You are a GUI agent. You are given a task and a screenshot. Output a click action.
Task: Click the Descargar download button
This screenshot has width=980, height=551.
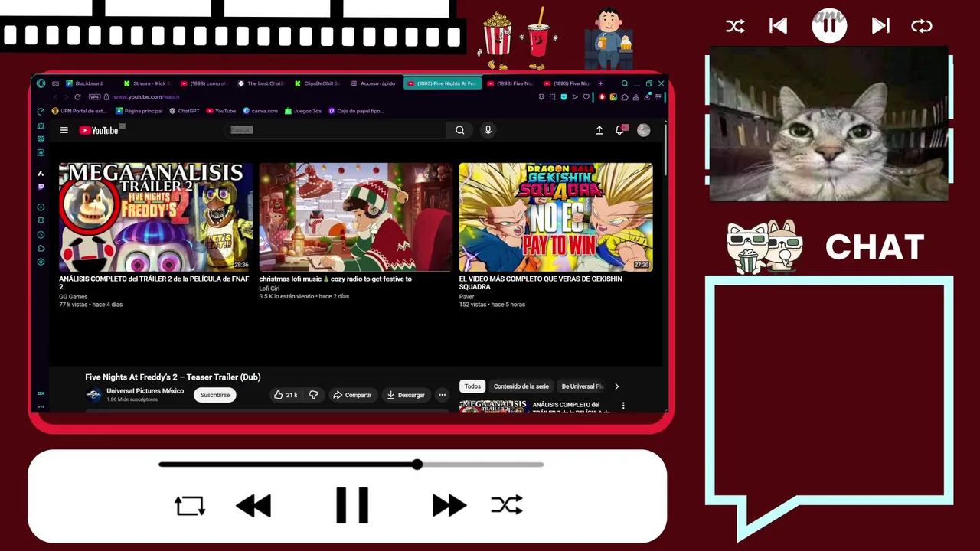406,395
